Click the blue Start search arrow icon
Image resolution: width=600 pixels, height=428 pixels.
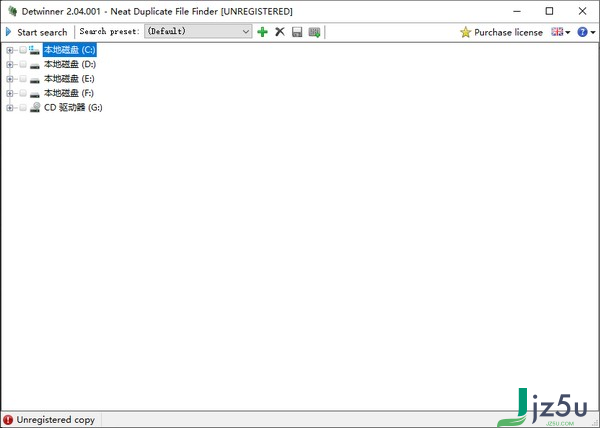coord(8,32)
